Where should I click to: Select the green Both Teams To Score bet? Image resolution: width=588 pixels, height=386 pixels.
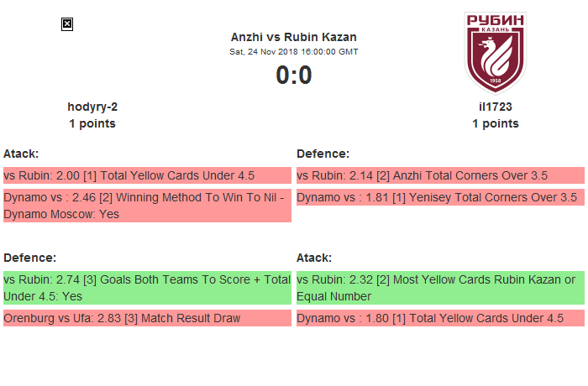point(147,288)
